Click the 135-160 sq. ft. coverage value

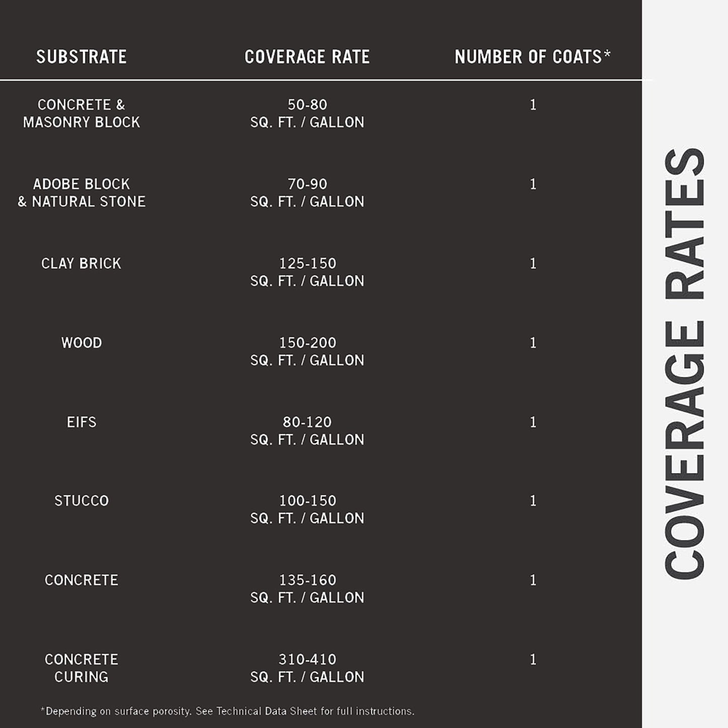(307, 588)
